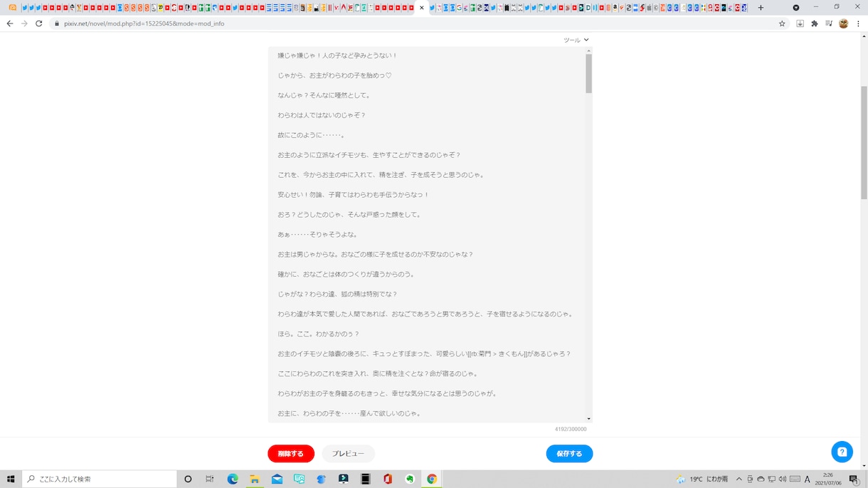Click the page vertical scrollbar thumb

864,142
